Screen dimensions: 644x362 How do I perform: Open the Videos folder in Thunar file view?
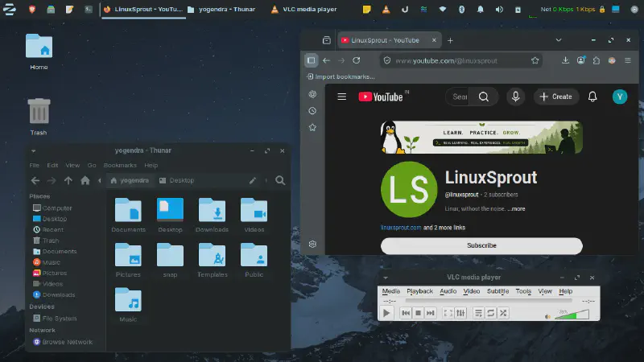tap(254, 215)
